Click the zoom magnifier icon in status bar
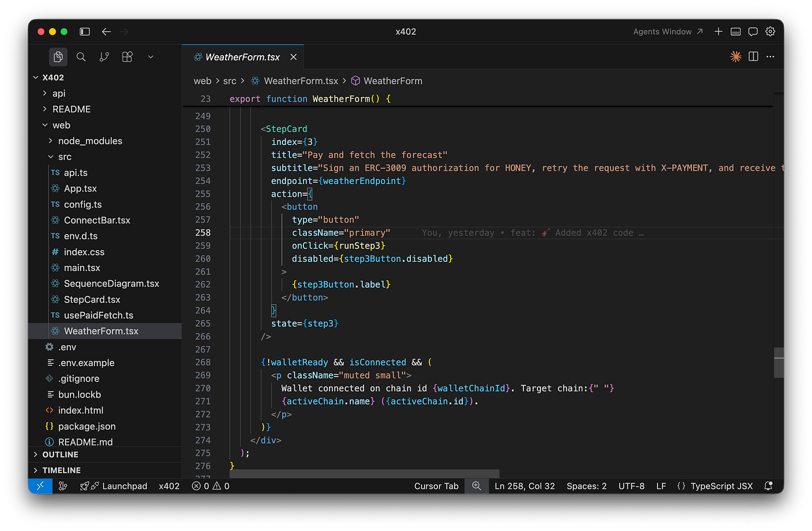Image resolution: width=812 pixels, height=531 pixels. coord(476,486)
